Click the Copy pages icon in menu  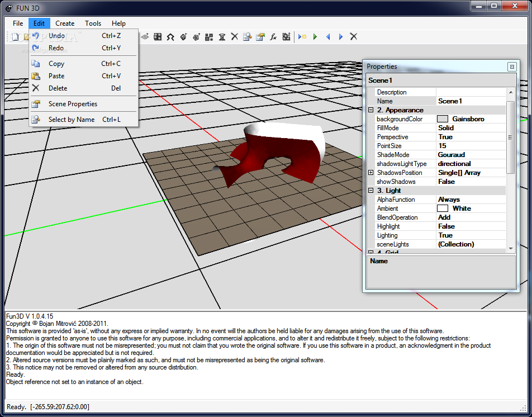tap(36, 64)
